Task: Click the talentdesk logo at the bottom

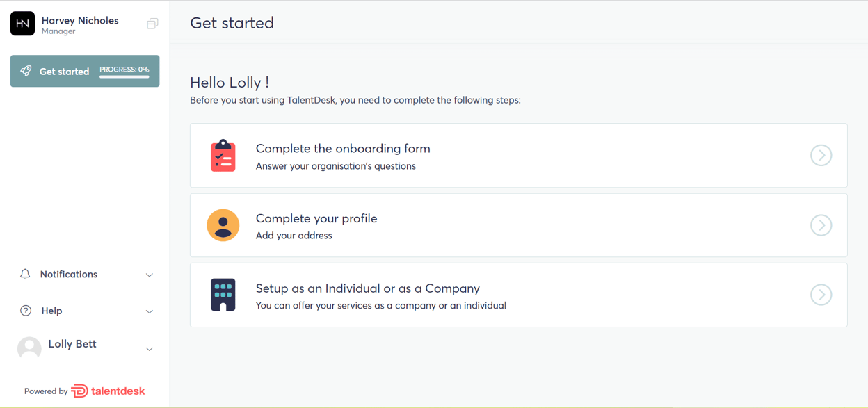Action: [x=108, y=391]
